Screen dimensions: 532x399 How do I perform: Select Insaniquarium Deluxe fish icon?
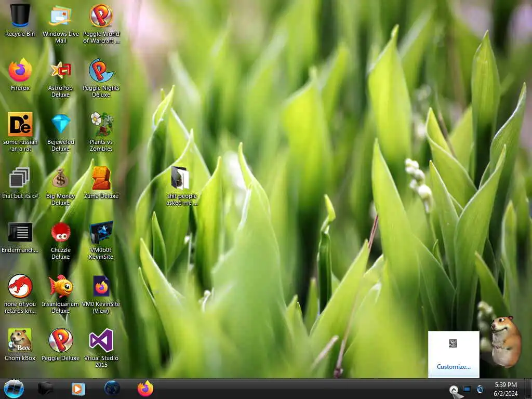(x=60, y=294)
